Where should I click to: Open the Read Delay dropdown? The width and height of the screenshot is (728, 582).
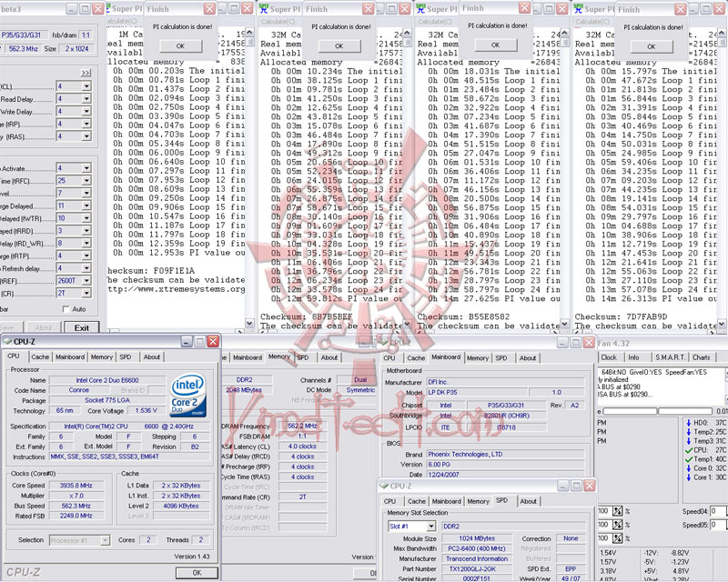click(x=86, y=99)
